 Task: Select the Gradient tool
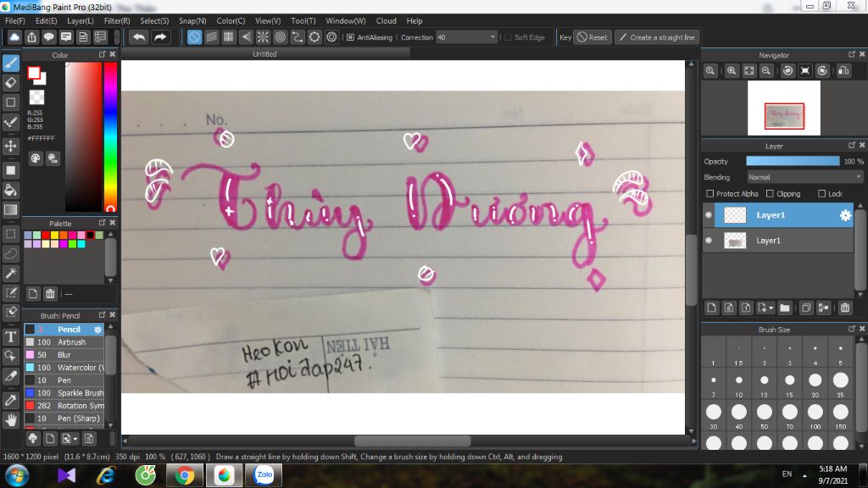tap(10, 210)
